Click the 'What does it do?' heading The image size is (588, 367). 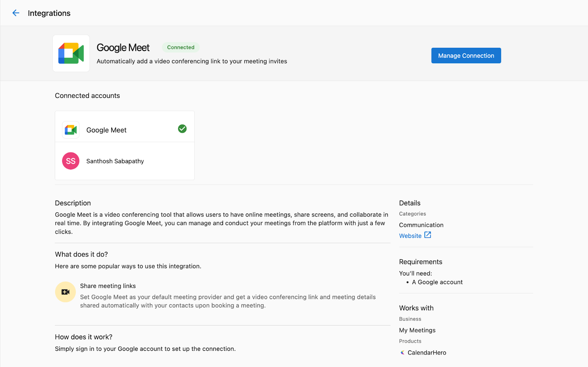tap(81, 254)
